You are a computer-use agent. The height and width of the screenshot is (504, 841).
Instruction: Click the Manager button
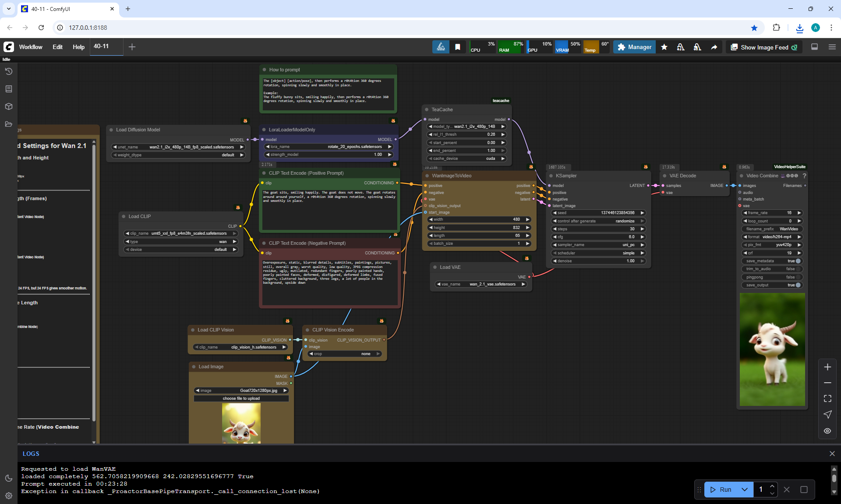click(634, 47)
